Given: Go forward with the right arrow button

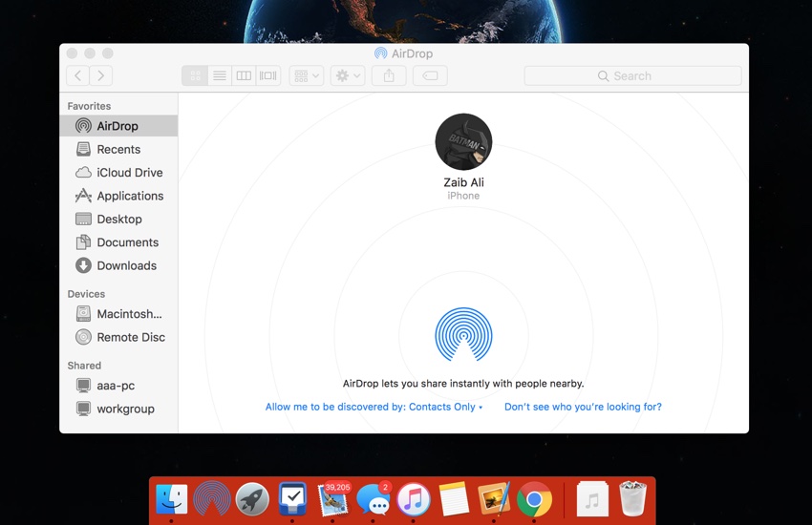Looking at the screenshot, I should [101, 75].
